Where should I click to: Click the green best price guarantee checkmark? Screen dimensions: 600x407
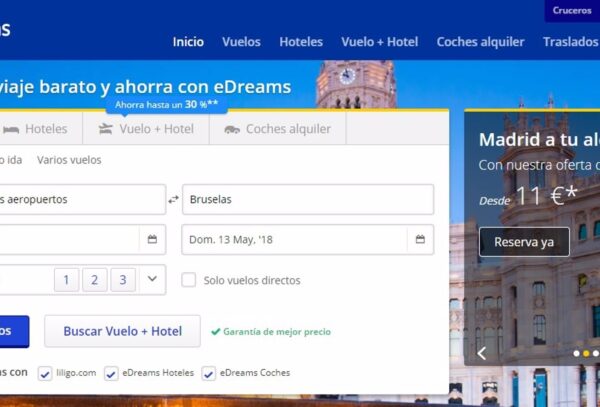coord(215,332)
